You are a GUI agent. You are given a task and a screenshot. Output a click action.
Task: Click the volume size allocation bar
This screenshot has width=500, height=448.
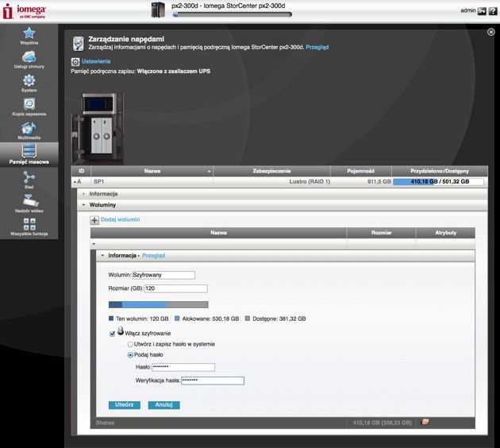pos(159,305)
